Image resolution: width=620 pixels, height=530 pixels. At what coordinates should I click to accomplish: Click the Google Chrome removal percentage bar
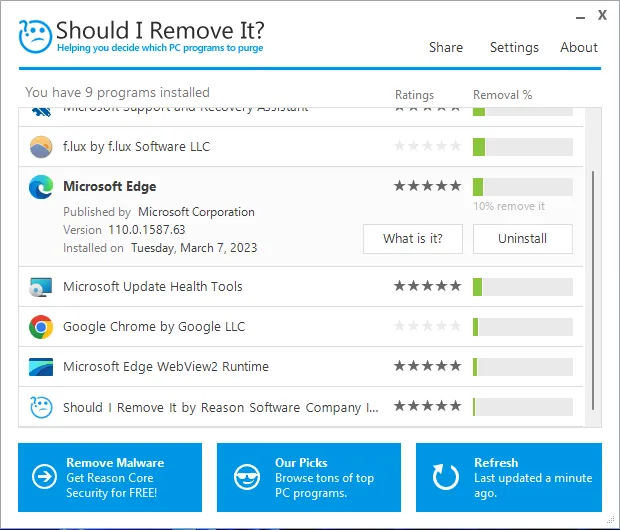pyautogui.click(x=523, y=327)
